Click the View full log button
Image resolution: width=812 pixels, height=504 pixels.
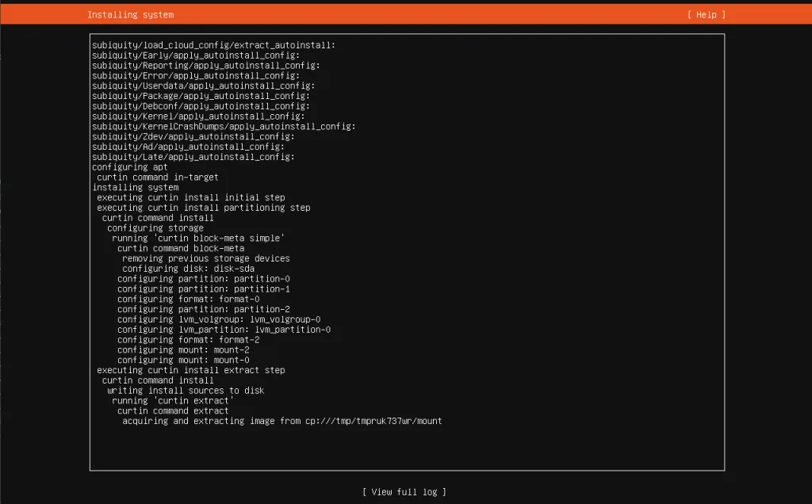tap(404, 492)
